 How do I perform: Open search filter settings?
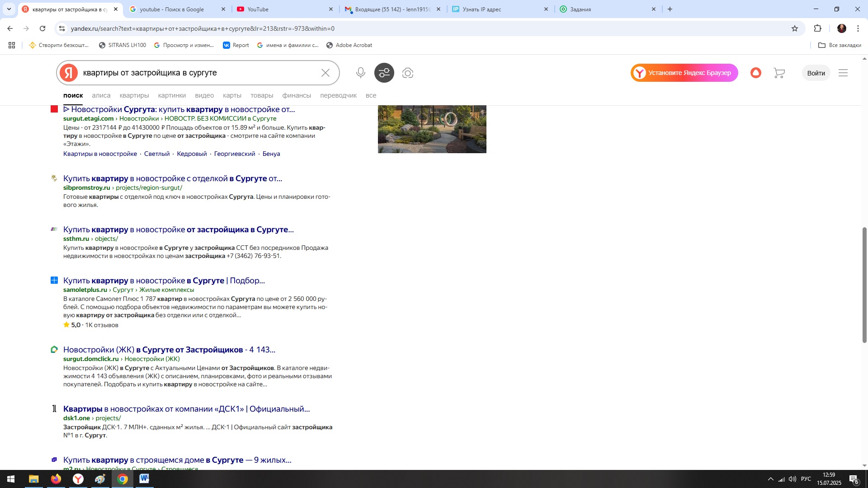(384, 73)
